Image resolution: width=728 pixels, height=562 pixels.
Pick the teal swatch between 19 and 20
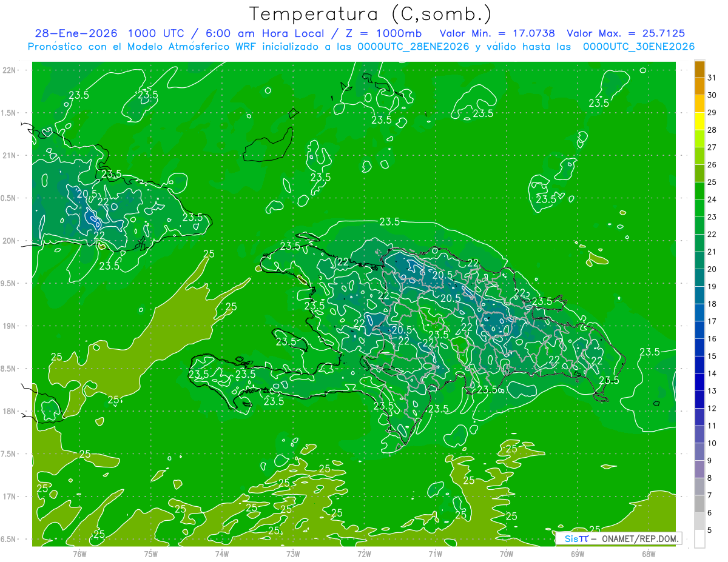point(699,278)
